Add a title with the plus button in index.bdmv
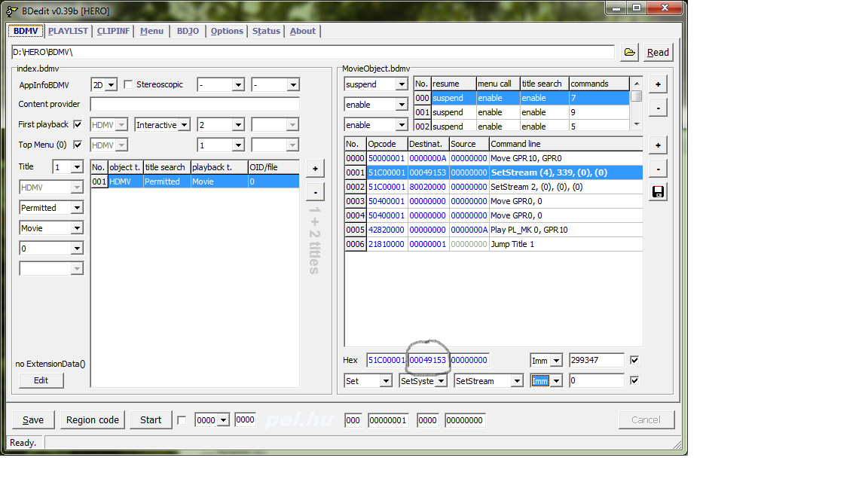Viewport: 868px width, 488px height. [x=315, y=169]
